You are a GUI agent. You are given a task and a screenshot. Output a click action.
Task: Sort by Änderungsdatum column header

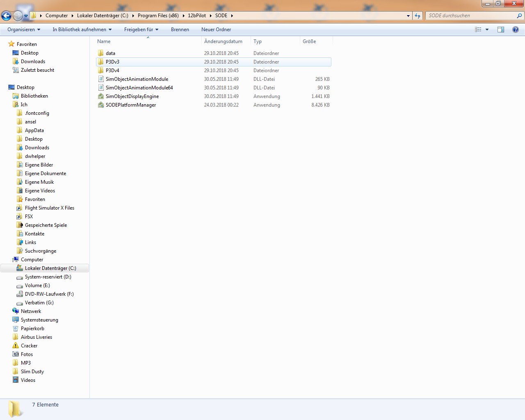(223, 41)
